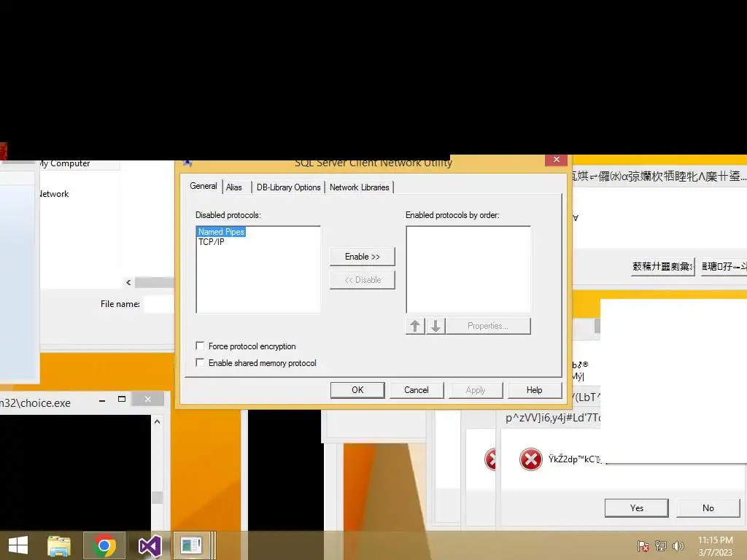Toggle Enable shared memory protocol checkbox
Image resolution: width=747 pixels, height=560 pixels.
[200, 362]
